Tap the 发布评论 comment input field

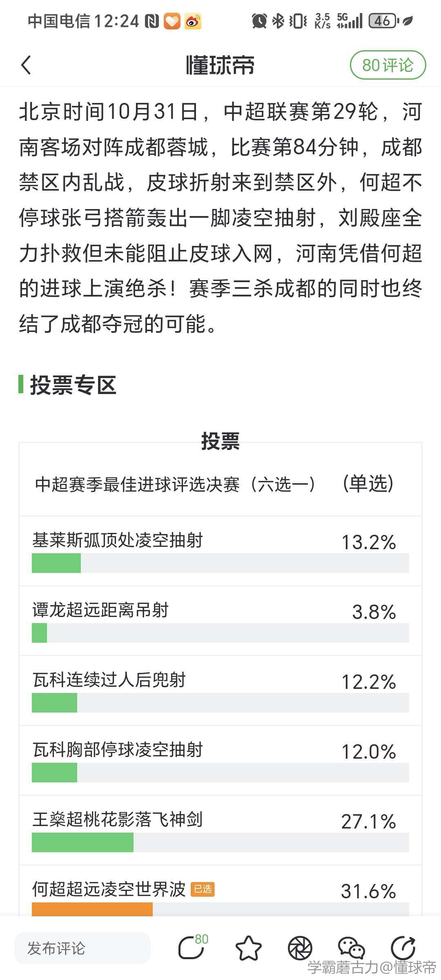(x=82, y=948)
